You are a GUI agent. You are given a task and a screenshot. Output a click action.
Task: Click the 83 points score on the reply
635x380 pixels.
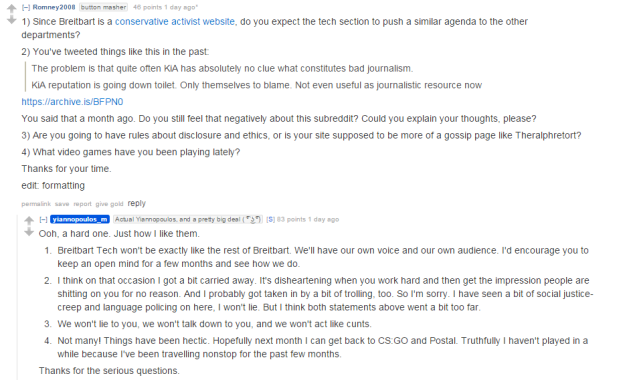291,220
